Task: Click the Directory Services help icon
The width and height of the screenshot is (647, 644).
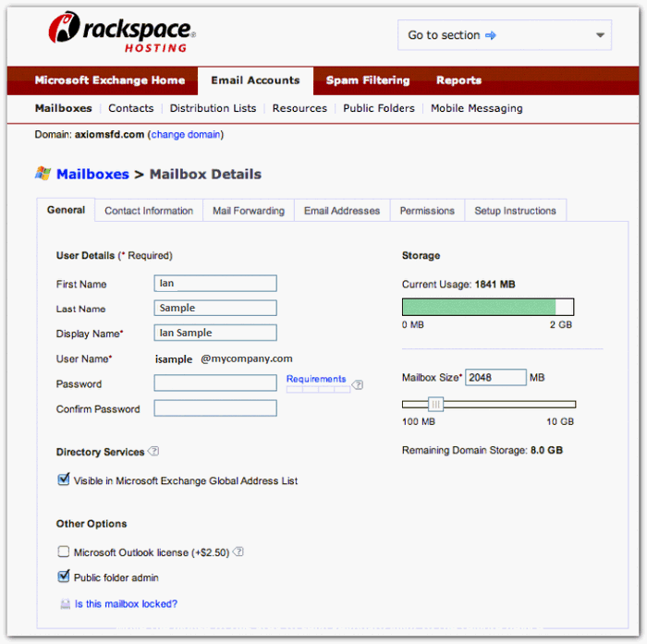Action: pyautogui.click(x=154, y=452)
